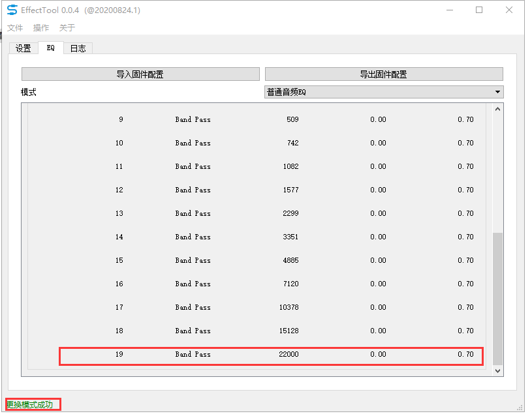
Task: Maximize the EffectTool window
Action: click(479, 10)
